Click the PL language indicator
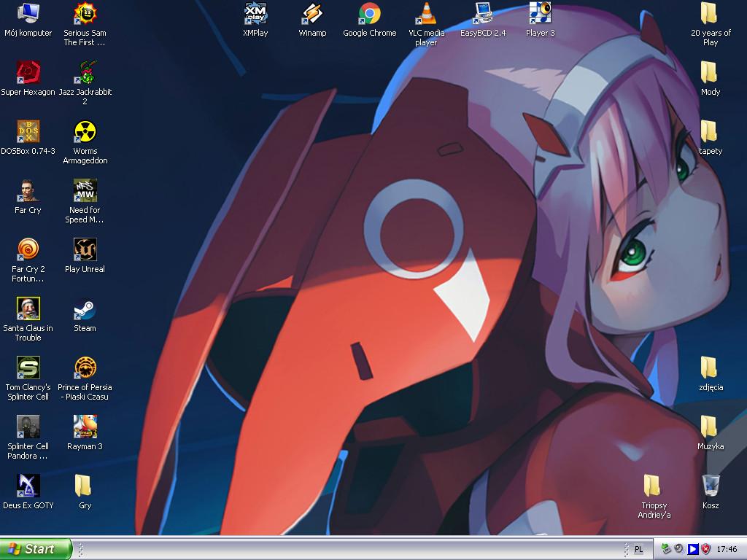Viewport: 747px width, 560px height. coord(639,550)
